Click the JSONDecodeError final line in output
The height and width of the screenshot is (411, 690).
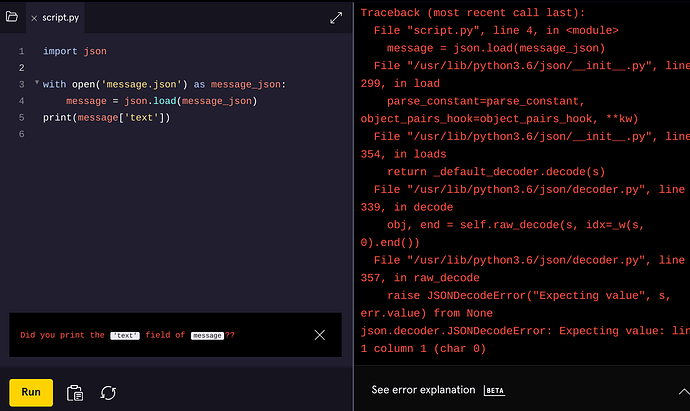pyautogui.click(x=525, y=340)
